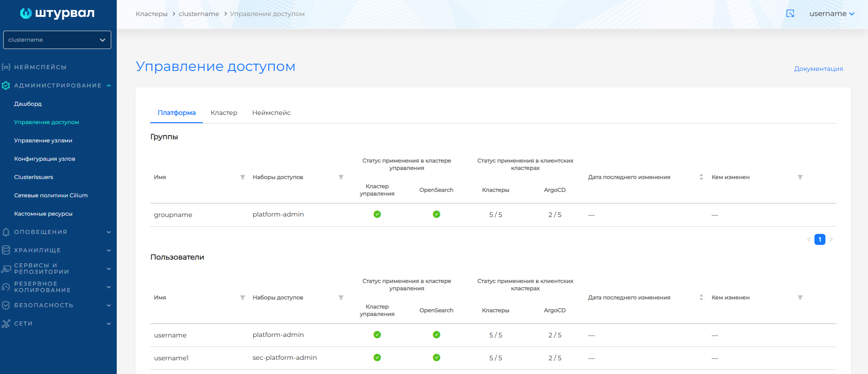This screenshot has height=374, width=868.
Task: Click the filter icon in Groups Имя column
Action: (x=243, y=177)
